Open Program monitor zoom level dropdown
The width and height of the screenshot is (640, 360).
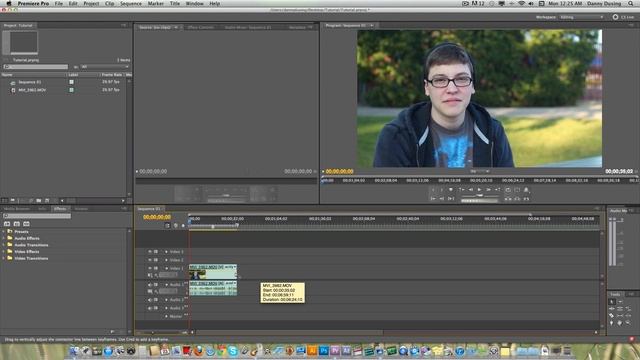click(x=480, y=171)
